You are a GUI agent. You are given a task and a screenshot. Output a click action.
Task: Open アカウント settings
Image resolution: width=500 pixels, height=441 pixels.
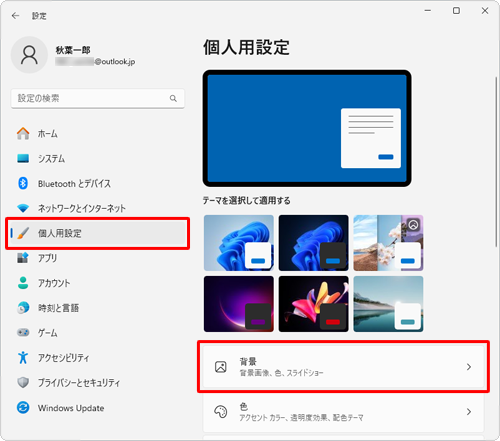[x=98, y=283]
